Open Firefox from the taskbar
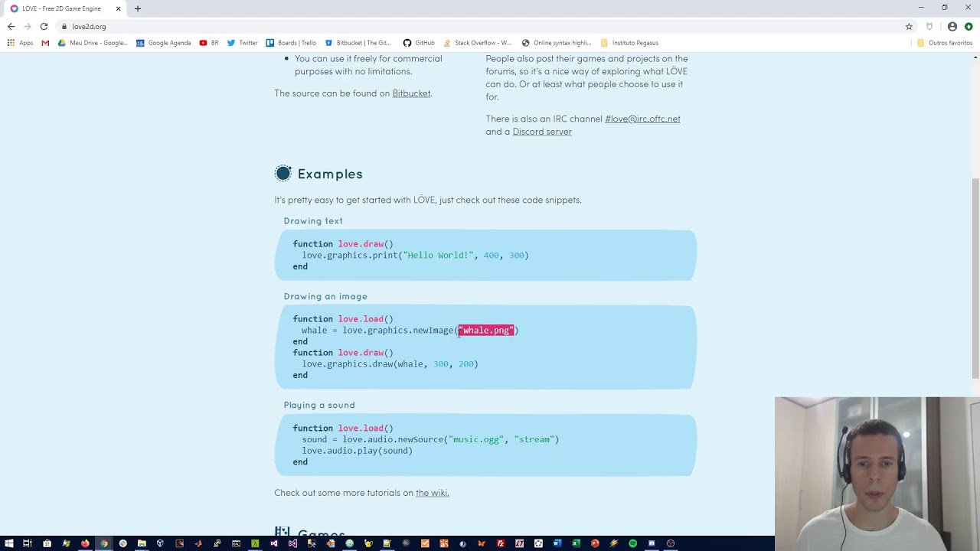Image resolution: width=980 pixels, height=551 pixels. pos(84,543)
